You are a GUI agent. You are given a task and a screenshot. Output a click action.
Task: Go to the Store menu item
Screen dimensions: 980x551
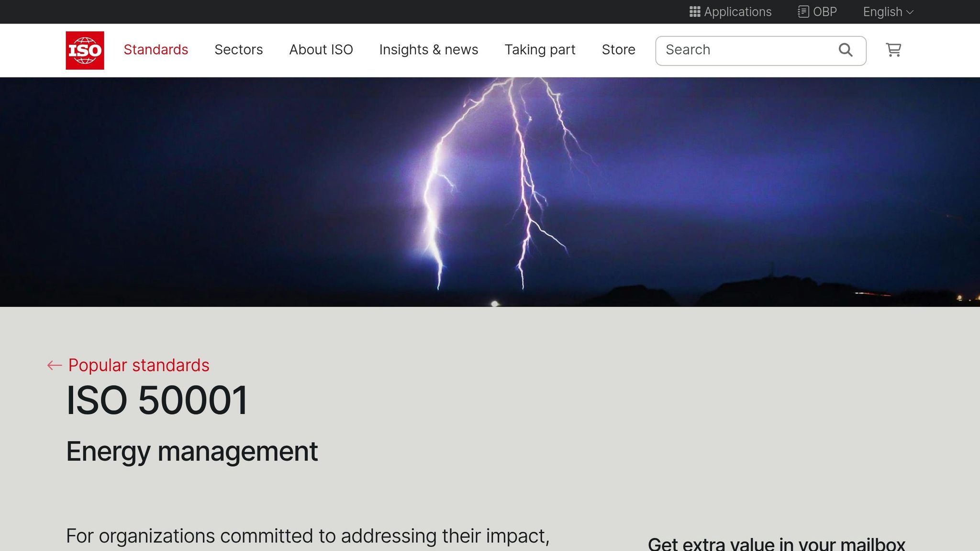coord(618,50)
